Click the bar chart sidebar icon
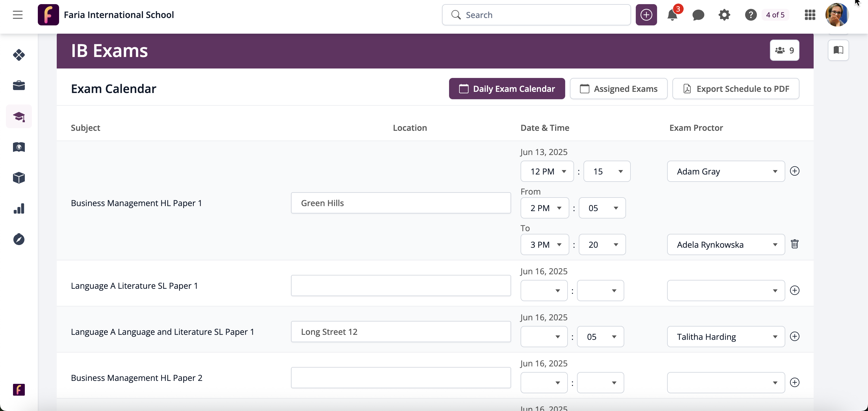The width and height of the screenshot is (868, 411). (x=19, y=208)
